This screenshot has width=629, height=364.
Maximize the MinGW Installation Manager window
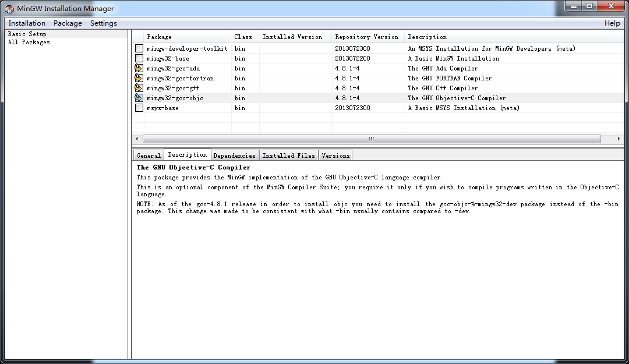point(589,6)
